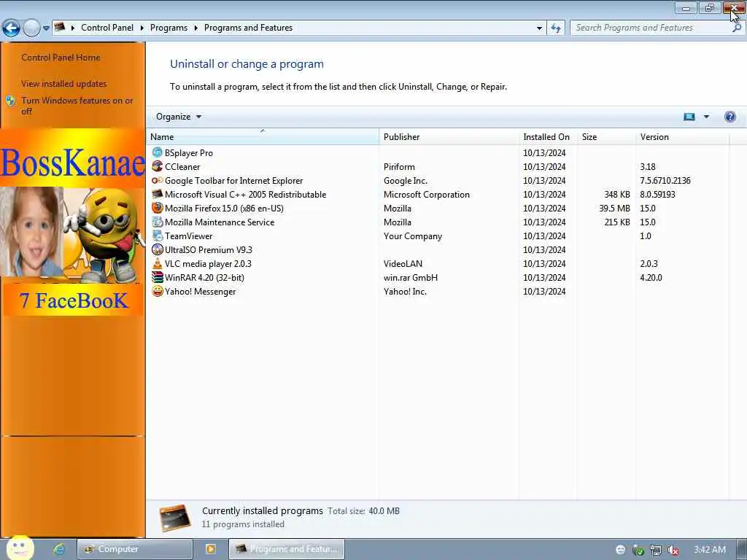Launch Internet Explorer from taskbar

click(59, 549)
